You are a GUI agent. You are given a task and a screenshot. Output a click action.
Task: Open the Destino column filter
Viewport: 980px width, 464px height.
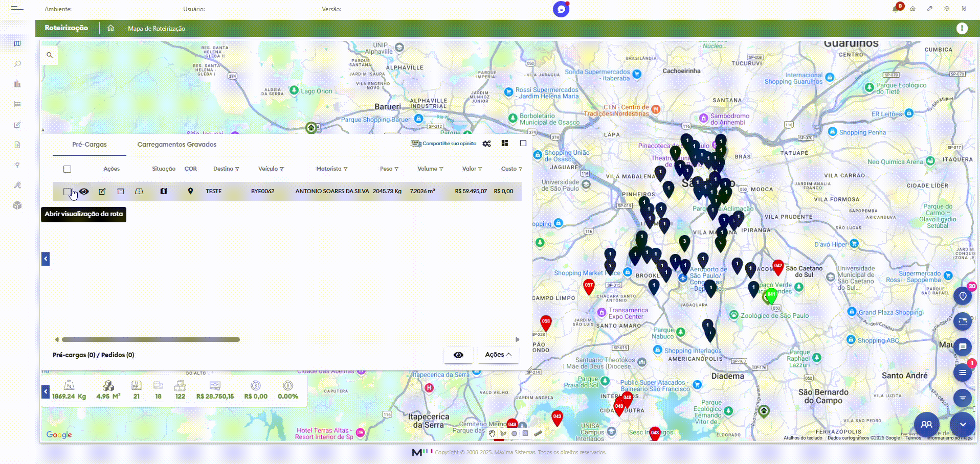[237, 169]
